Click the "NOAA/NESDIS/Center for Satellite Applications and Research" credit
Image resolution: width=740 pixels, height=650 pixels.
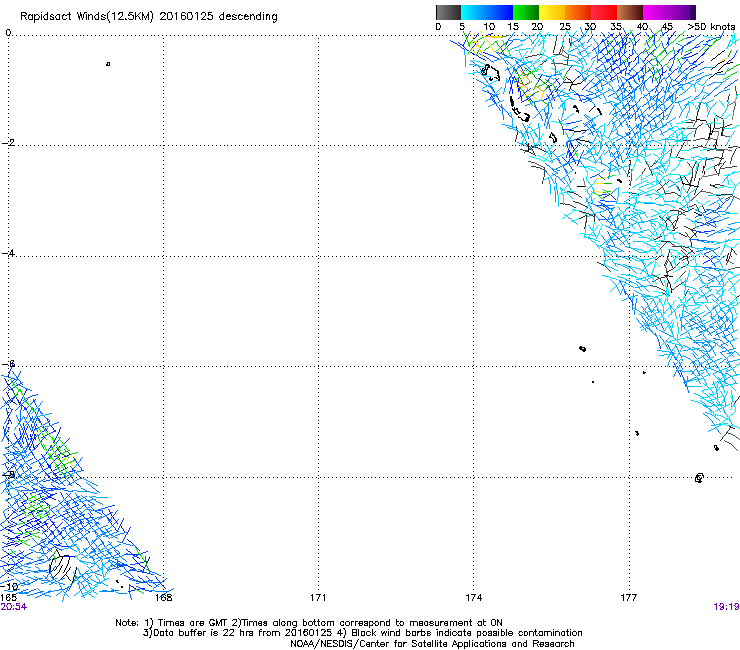pos(432,644)
